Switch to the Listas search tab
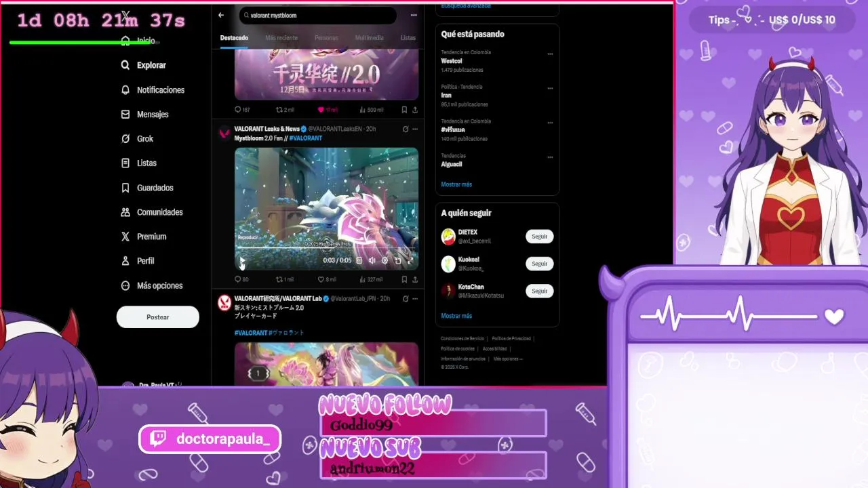Viewport: 868px width, 488px height. coord(408,38)
